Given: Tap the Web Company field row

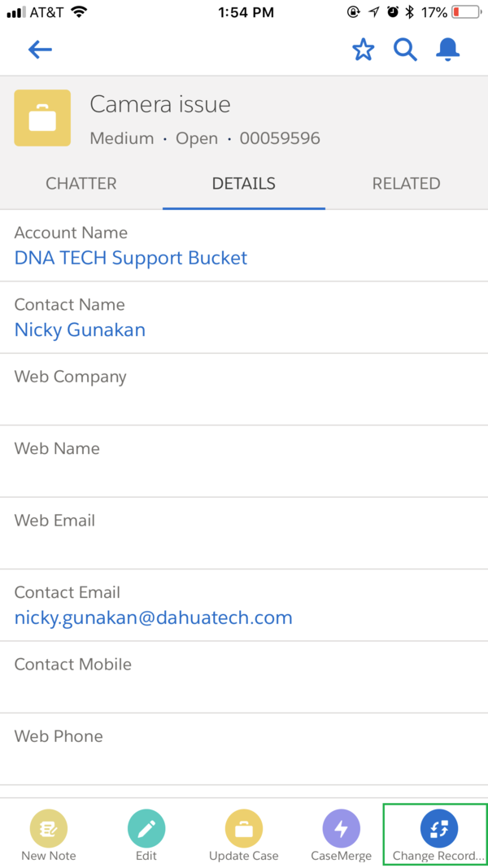Looking at the screenshot, I should click(244, 390).
